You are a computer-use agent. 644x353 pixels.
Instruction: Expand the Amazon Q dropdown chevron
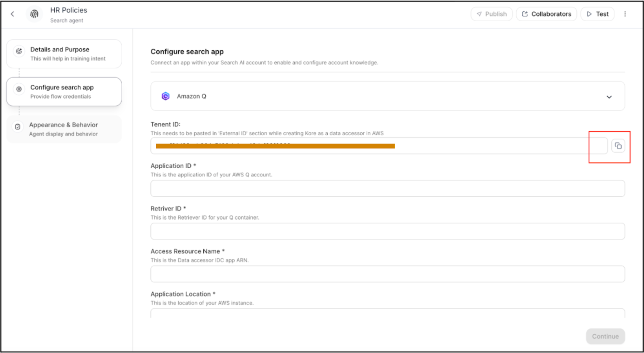tap(609, 97)
